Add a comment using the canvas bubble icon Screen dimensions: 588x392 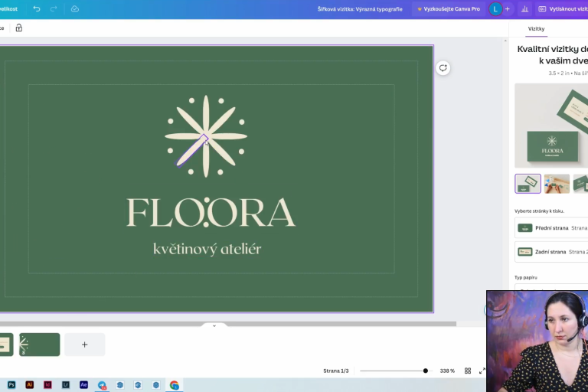[x=443, y=68]
